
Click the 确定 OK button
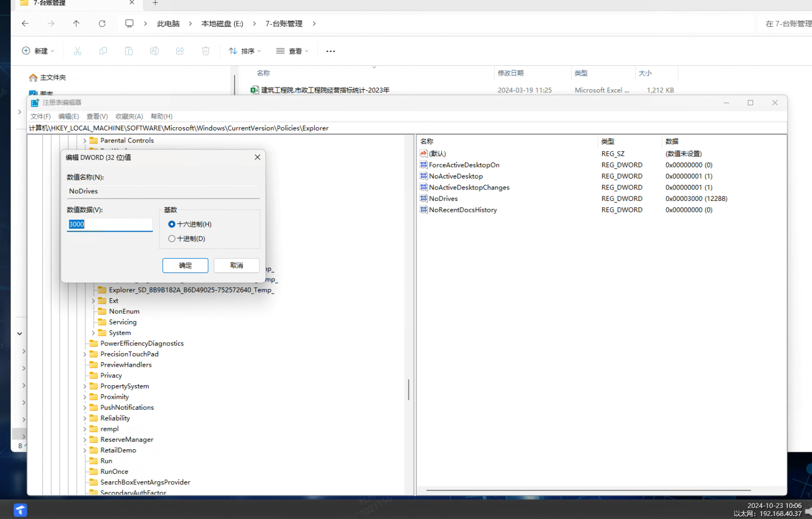[x=185, y=266]
